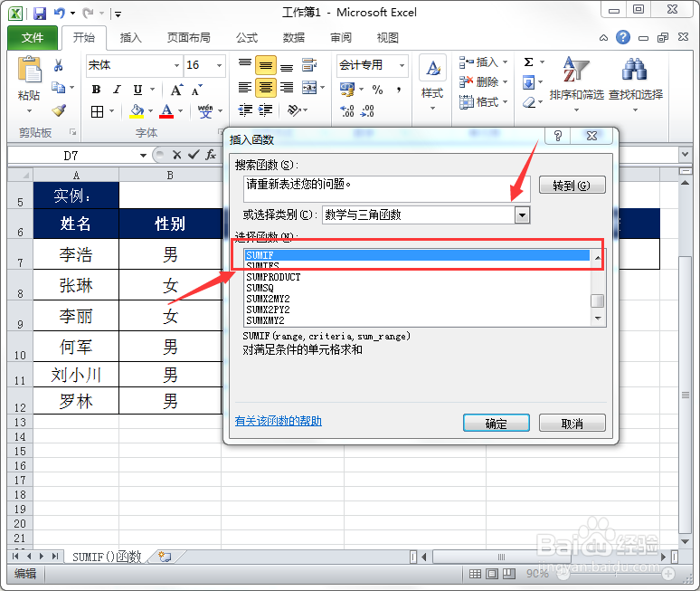Open the 文件 tab

point(33,37)
